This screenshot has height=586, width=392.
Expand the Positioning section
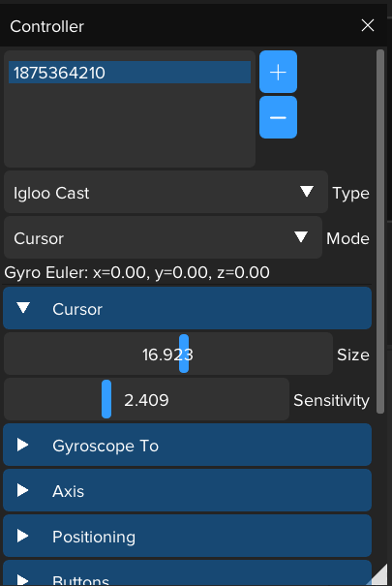tap(187, 536)
